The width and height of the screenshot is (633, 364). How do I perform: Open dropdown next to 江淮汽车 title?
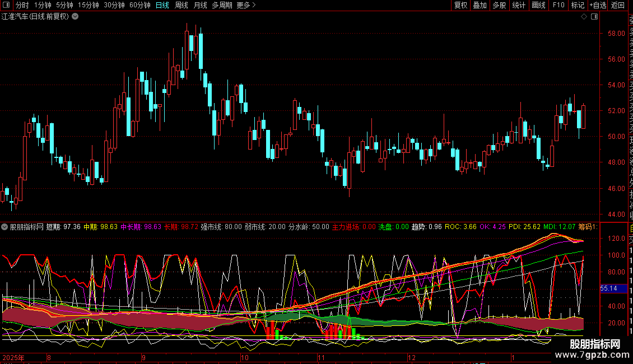coord(75,17)
